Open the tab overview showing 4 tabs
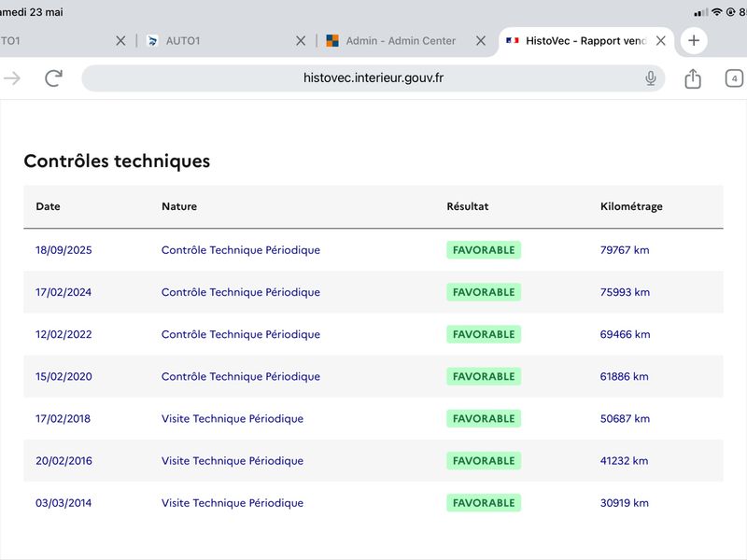 tap(734, 78)
